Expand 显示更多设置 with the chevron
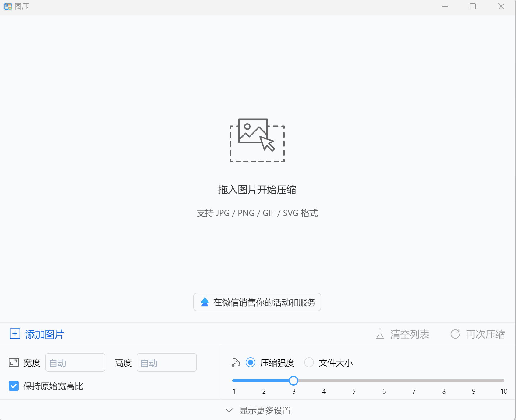This screenshot has width=516, height=420. (229, 411)
